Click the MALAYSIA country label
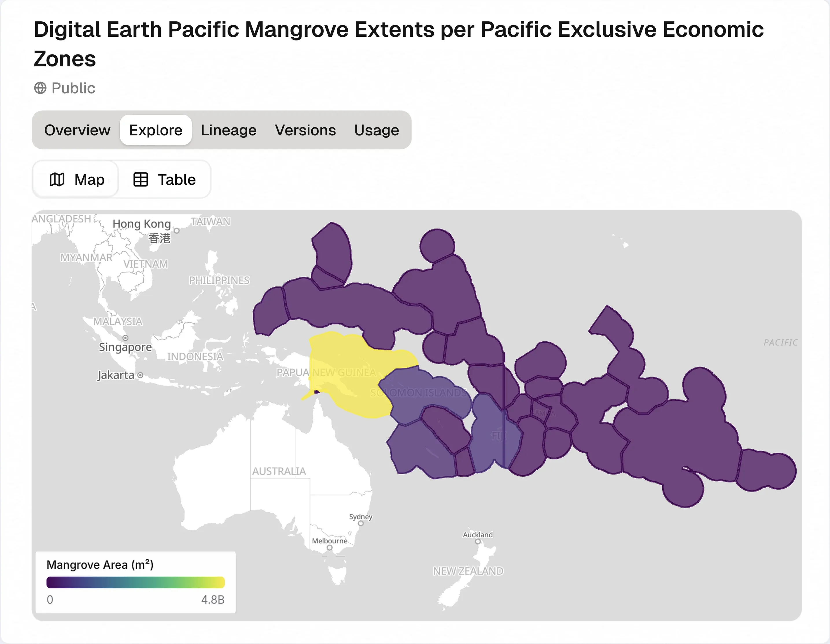This screenshot has height=644, width=830. point(118,321)
